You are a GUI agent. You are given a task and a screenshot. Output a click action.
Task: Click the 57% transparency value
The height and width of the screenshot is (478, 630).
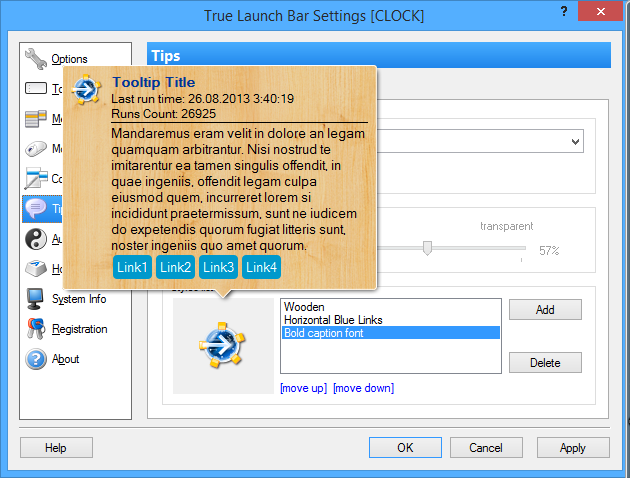549,251
